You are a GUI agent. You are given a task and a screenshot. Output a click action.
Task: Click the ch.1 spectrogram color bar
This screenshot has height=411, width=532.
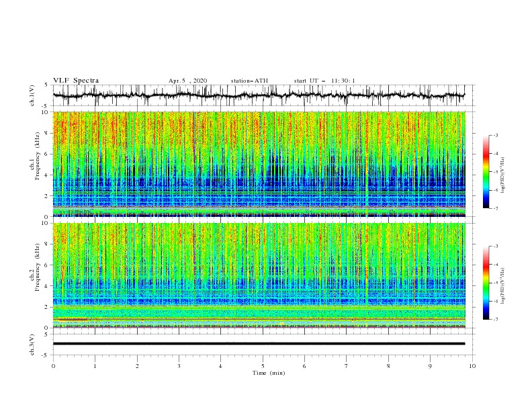(486, 172)
